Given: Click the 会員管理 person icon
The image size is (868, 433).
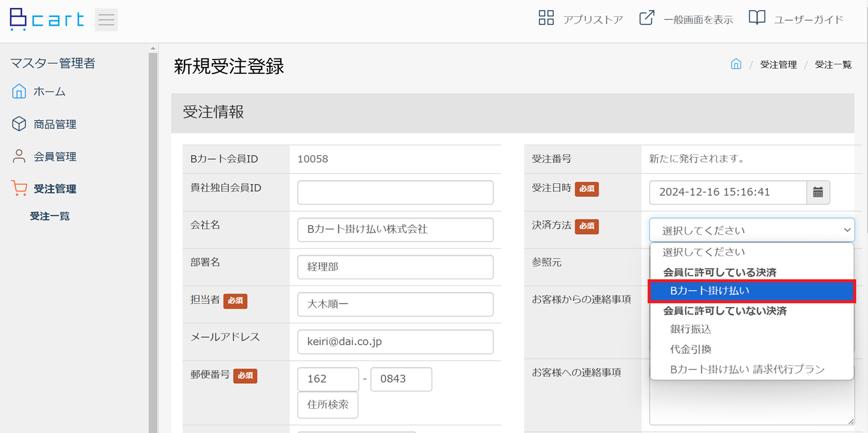Looking at the screenshot, I should coord(19,156).
